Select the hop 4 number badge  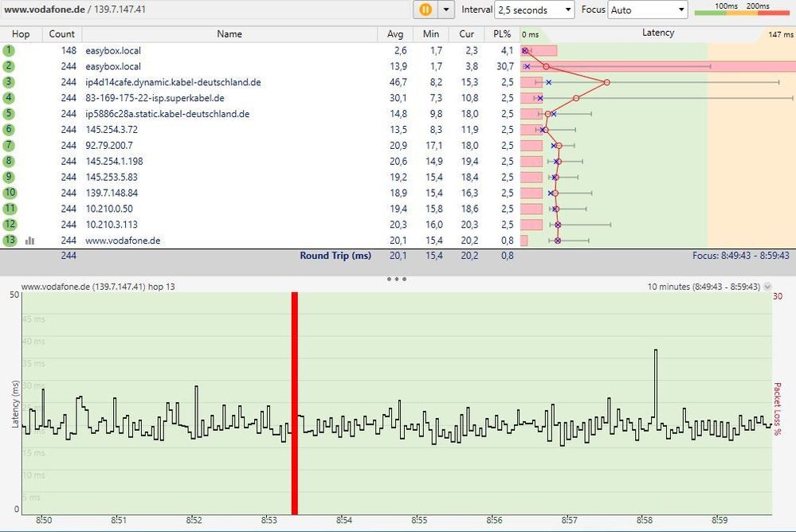click(9, 97)
